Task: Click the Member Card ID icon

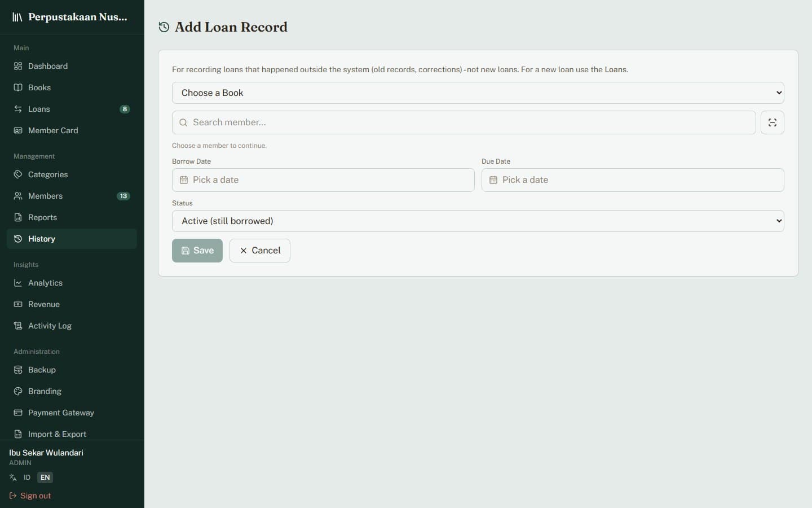Action: (18, 130)
